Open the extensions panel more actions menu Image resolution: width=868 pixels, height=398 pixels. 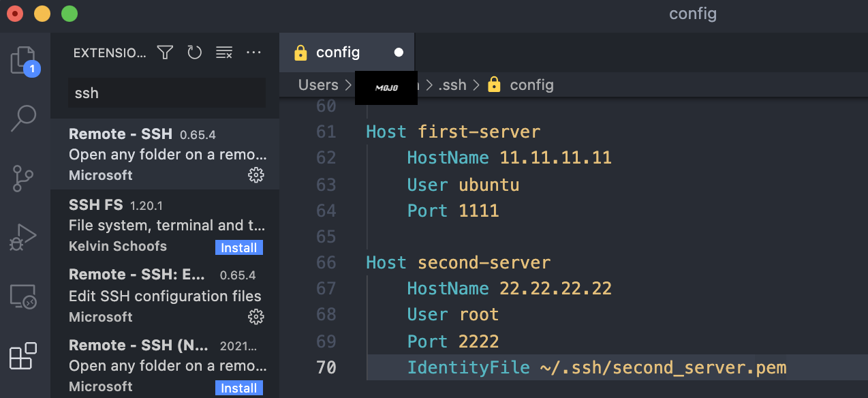[x=253, y=52]
